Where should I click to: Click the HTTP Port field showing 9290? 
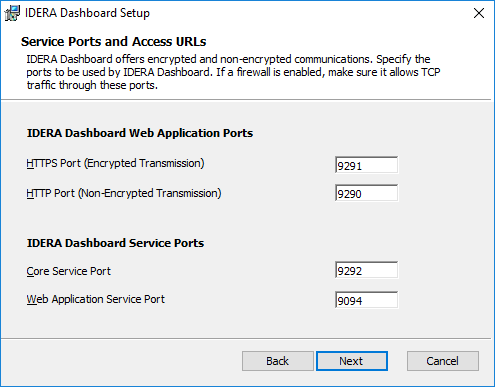coord(366,193)
